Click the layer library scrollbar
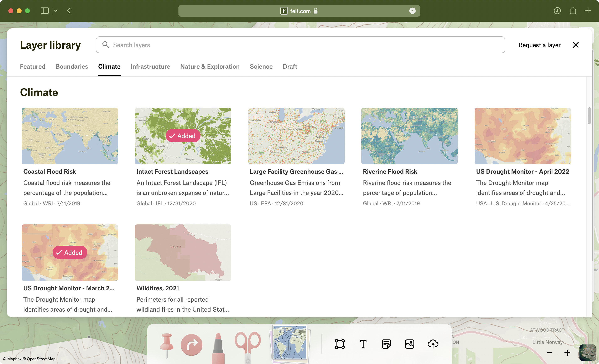 point(589,116)
